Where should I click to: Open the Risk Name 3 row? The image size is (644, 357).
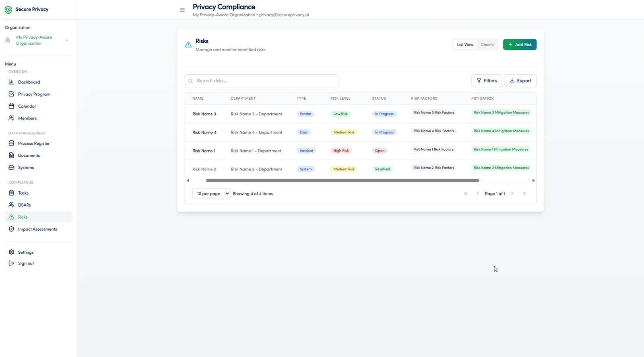coord(360,114)
